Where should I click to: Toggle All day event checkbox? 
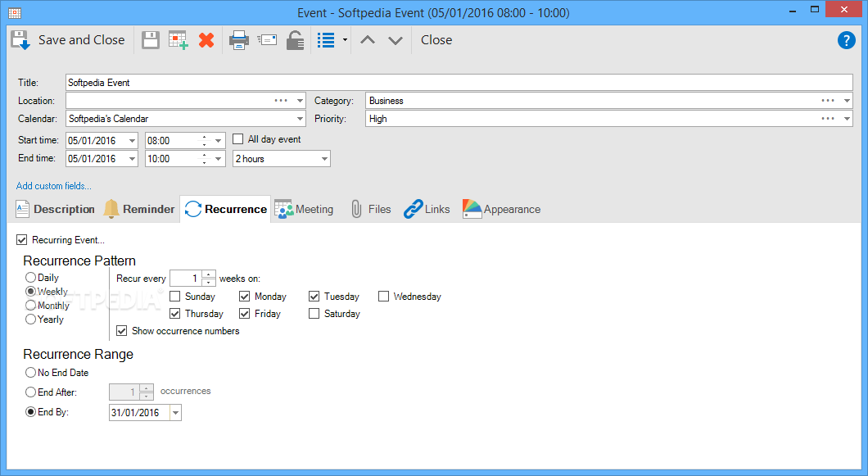pyautogui.click(x=238, y=139)
